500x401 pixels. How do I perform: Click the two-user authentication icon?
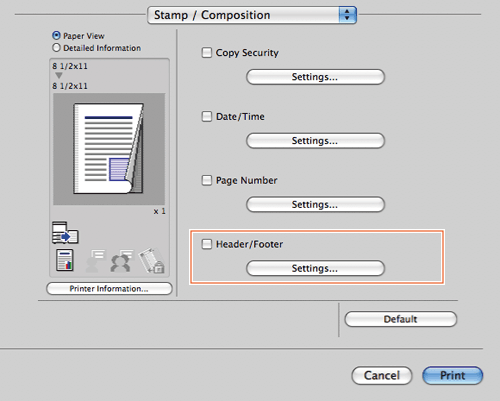click(122, 261)
